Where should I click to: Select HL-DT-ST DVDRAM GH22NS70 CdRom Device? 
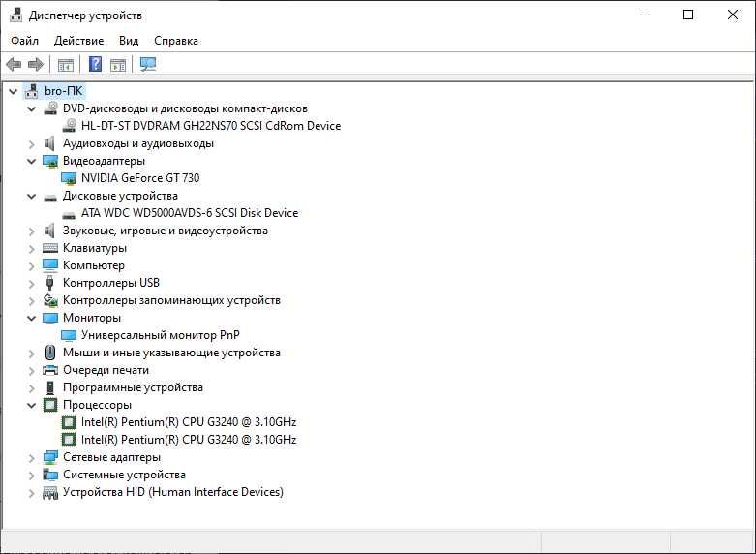click(x=211, y=126)
